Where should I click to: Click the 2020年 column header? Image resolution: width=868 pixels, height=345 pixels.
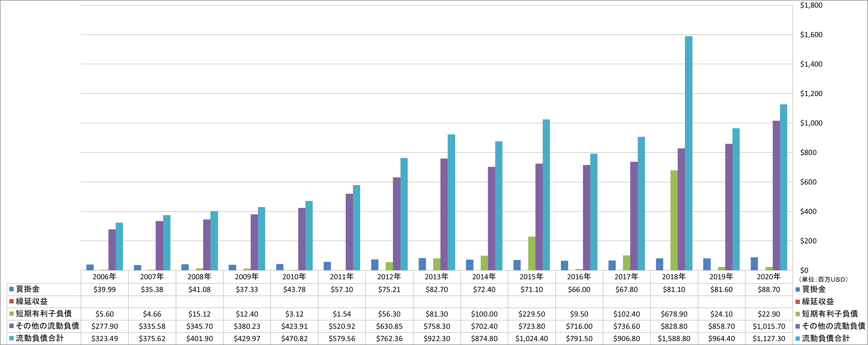(769, 277)
